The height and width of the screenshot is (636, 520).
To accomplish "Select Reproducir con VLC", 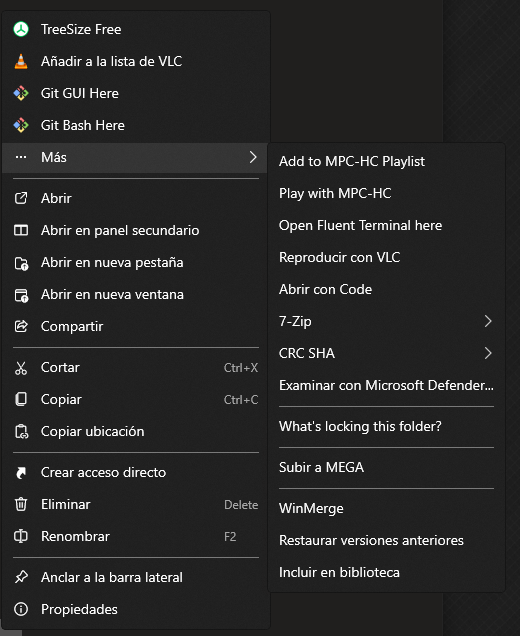I will click(386, 258).
